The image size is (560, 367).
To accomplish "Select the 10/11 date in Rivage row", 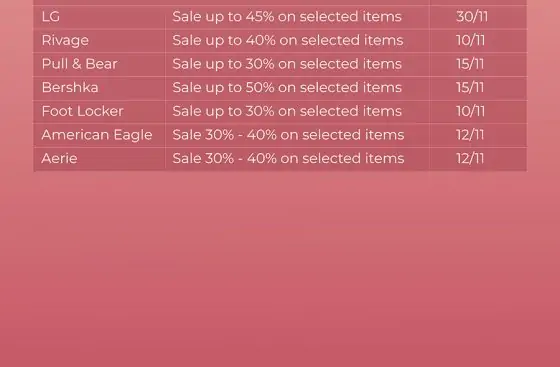I will click(x=470, y=40).
